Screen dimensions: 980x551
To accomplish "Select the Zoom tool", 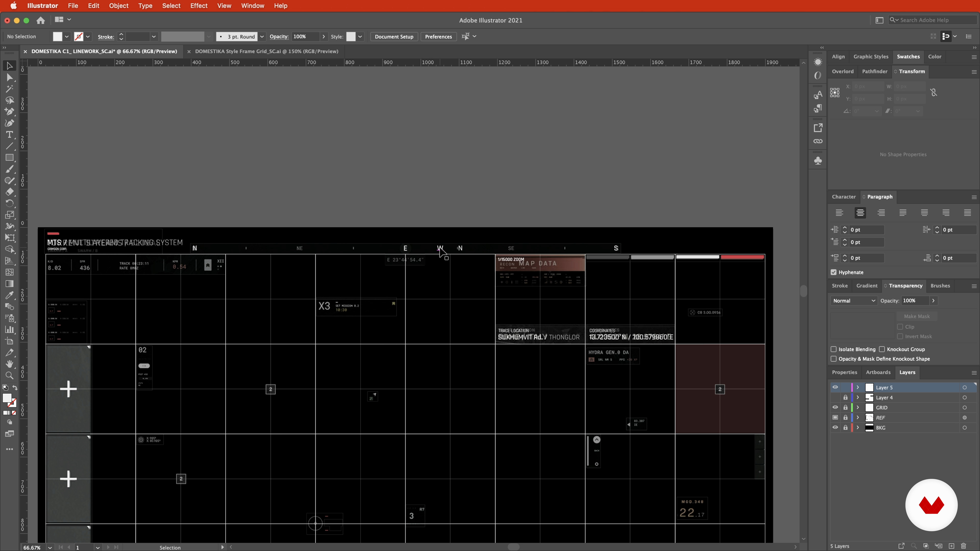I will coord(9,376).
